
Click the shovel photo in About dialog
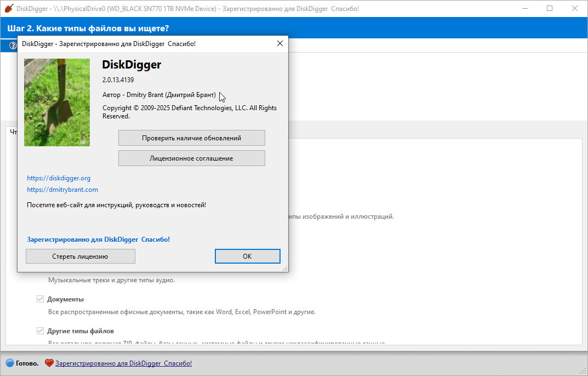pyautogui.click(x=57, y=102)
